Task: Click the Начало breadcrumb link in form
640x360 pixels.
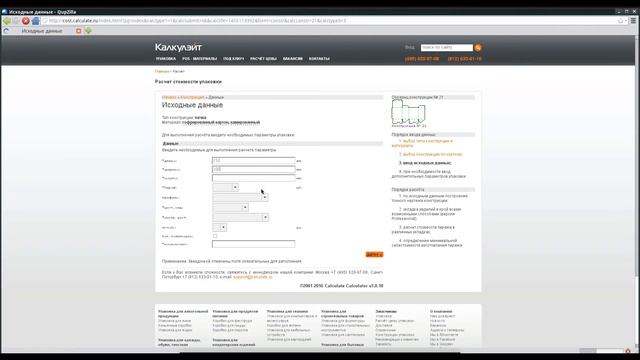Action: 169,97
